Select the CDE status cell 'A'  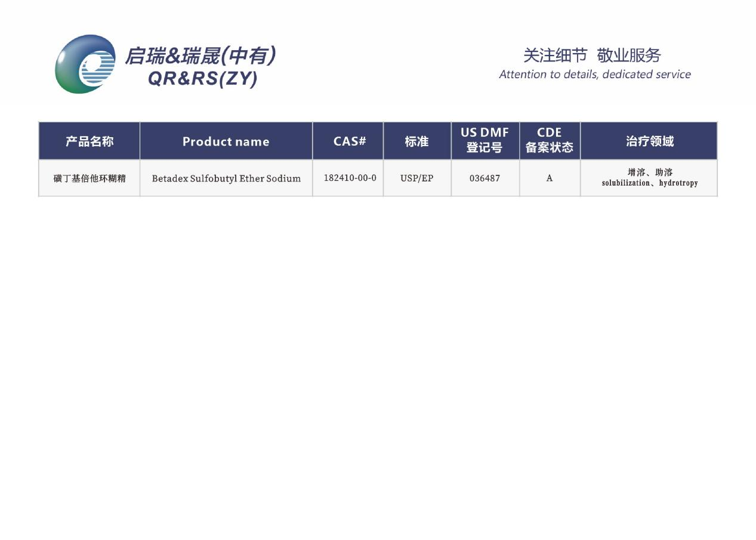pyautogui.click(x=550, y=178)
